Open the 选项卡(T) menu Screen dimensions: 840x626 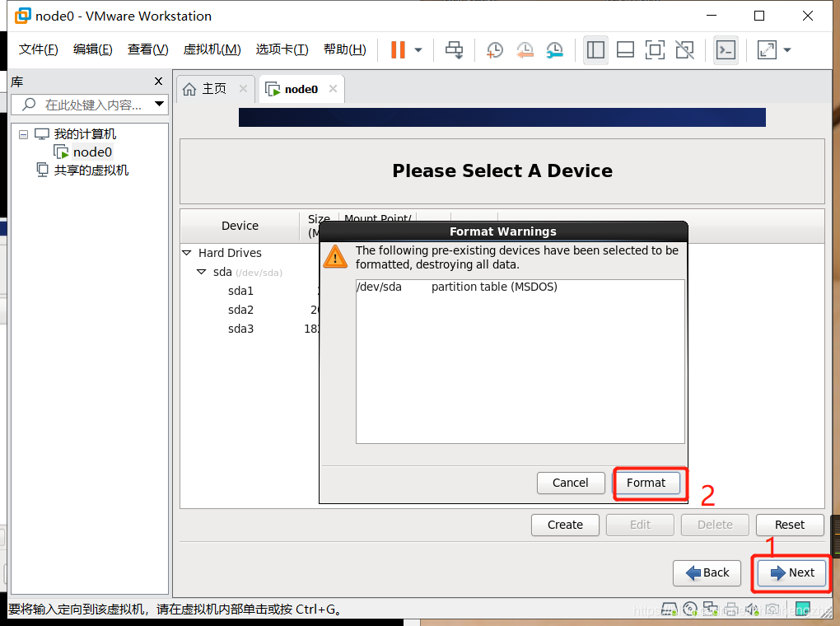coord(282,49)
